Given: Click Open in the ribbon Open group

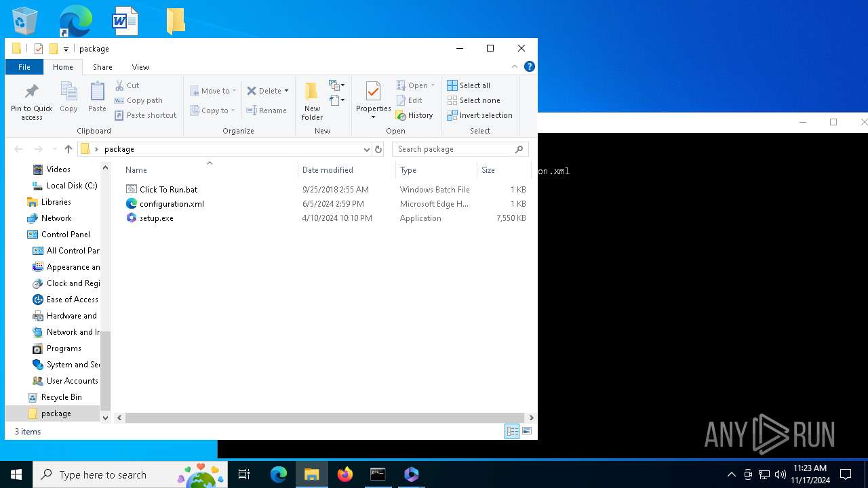Looking at the screenshot, I should (416, 85).
